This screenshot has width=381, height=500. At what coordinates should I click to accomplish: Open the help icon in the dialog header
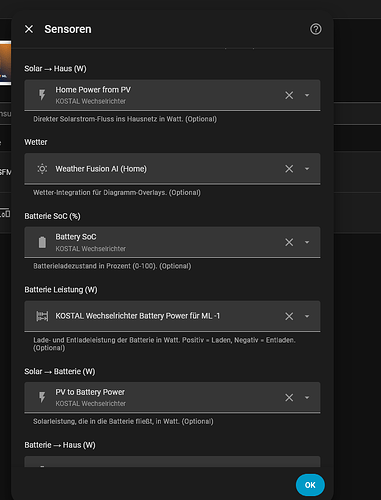pos(316,29)
